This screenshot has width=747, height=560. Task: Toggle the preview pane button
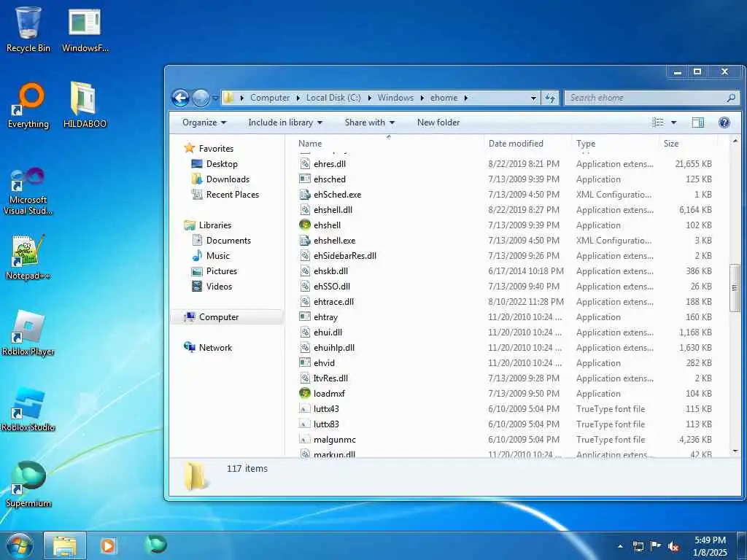coord(698,122)
